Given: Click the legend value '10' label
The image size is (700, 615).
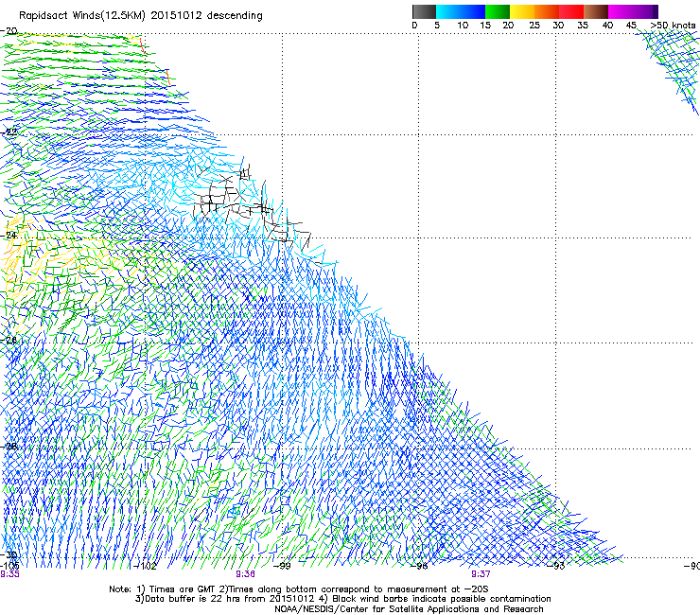Looking at the screenshot, I should [463, 25].
